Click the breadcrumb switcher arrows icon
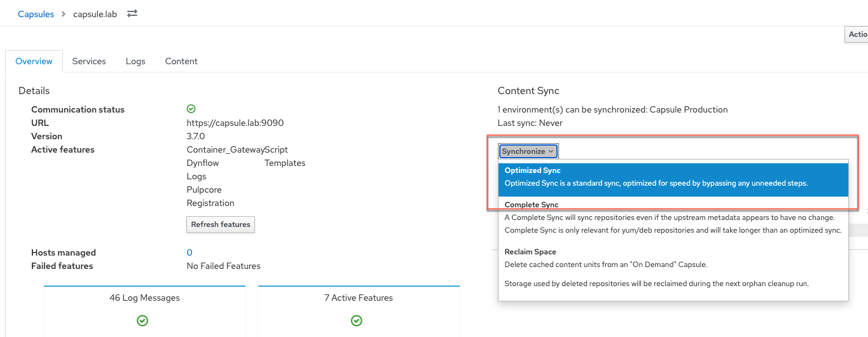This screenshot has width=868, height=337. (x=132, y=13)
